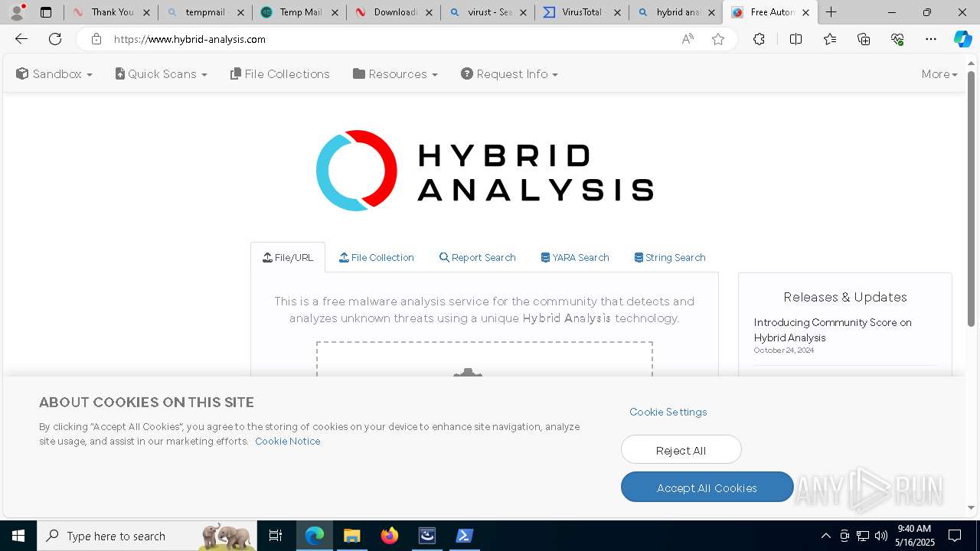Image resolution: width=980 pixels, height=551 pixels.
Task: Close the Thank You tab
Action: [146, 12]
